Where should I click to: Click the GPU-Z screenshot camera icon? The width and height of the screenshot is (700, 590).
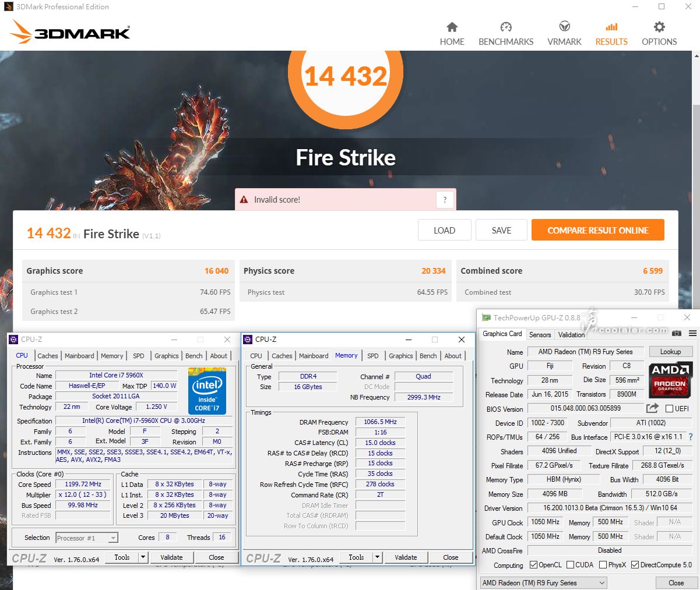[x=677, y=333]
